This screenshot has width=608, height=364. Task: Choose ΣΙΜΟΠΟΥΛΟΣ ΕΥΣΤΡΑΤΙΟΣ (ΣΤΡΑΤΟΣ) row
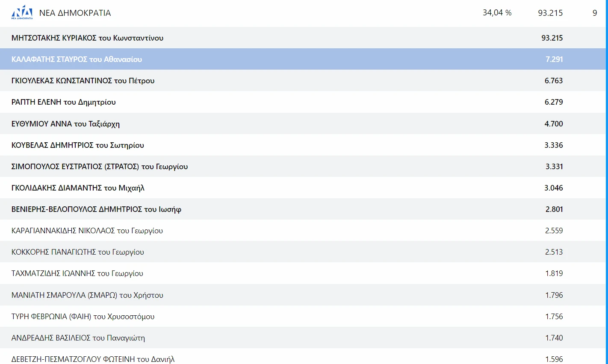pos(100,167)
